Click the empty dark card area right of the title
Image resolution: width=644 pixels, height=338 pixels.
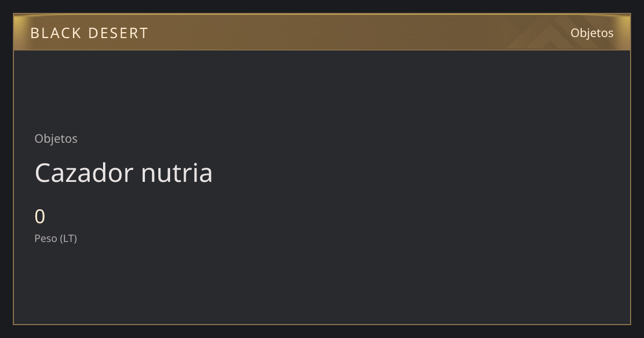(419, 173)
